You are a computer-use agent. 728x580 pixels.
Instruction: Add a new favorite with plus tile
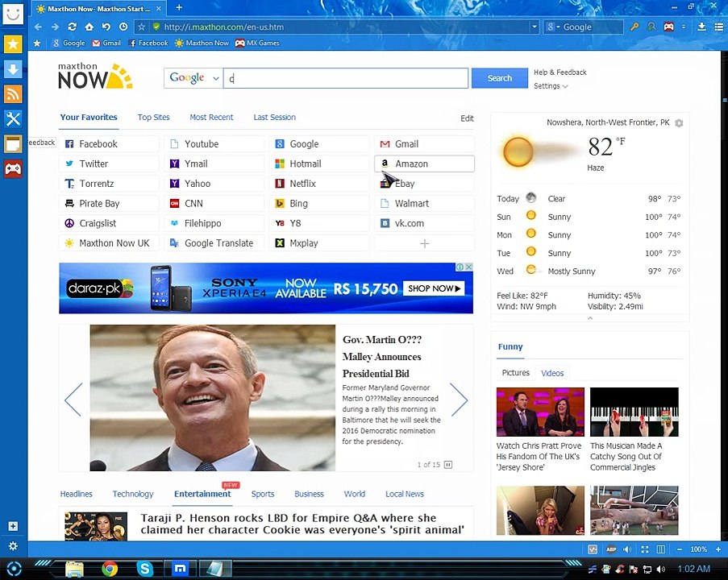(x=424, y=243)
